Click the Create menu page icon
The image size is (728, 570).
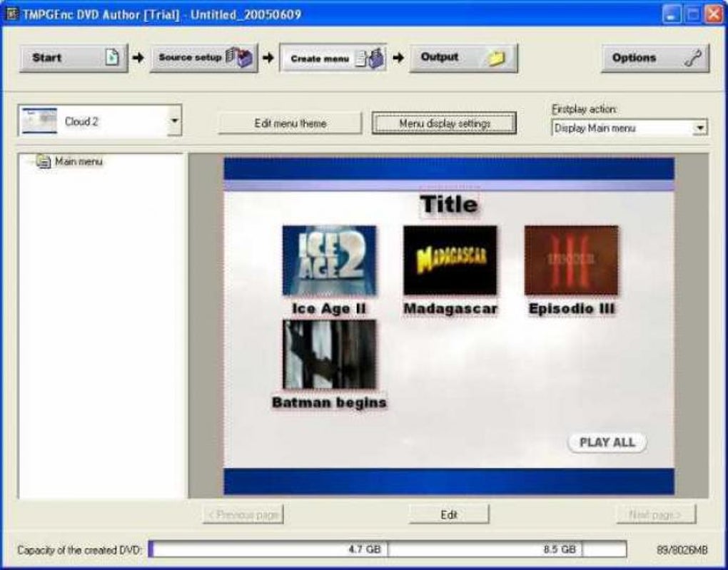370,58
